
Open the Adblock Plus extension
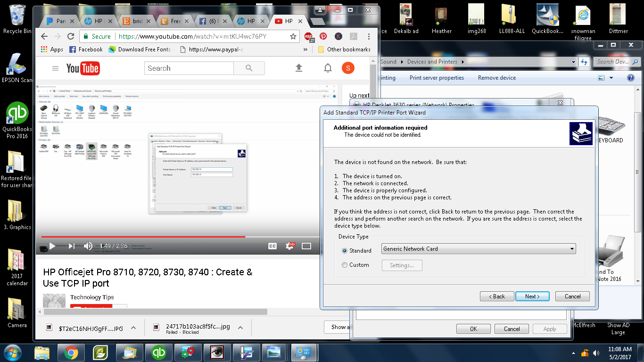309,37
